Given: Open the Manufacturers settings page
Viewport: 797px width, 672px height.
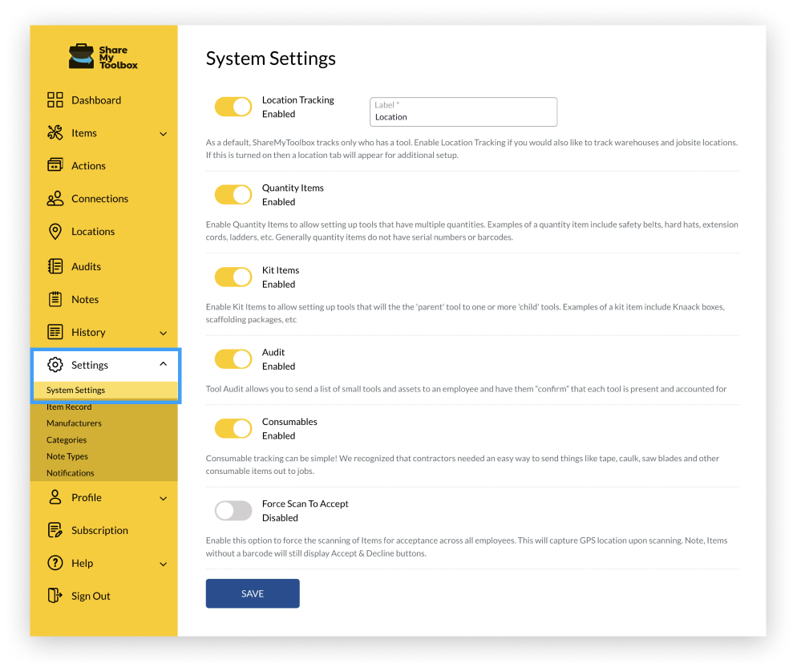Looking at the screenshot, I should coord(74,423).
